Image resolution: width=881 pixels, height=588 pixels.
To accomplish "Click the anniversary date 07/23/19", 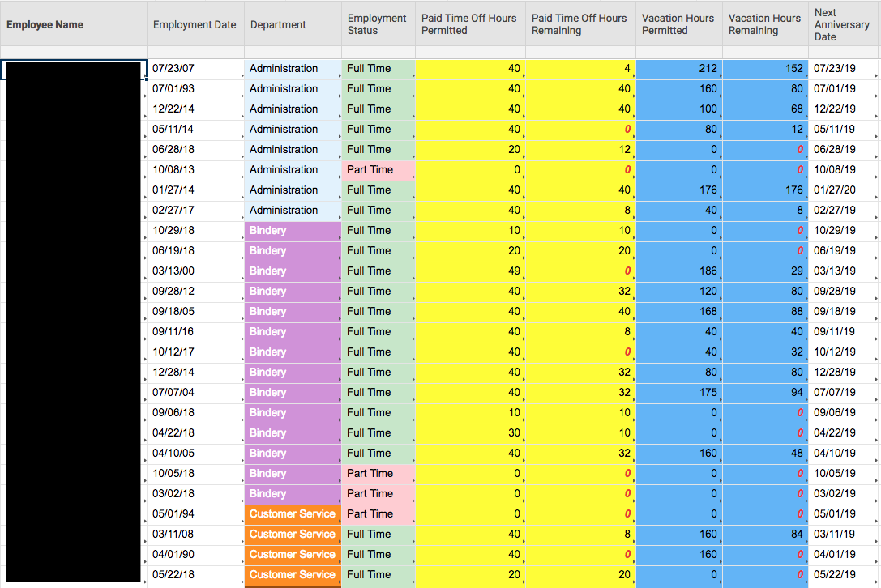I will coord(845,69).
